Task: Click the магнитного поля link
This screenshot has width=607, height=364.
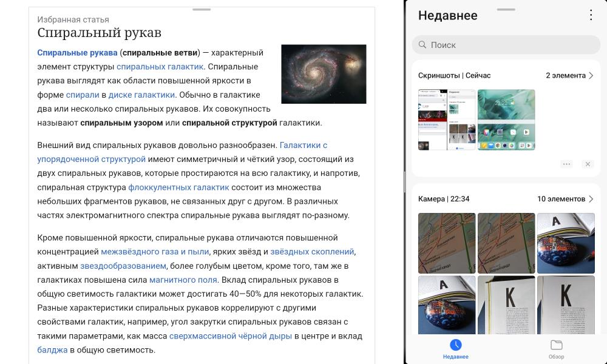Action: 183,280
